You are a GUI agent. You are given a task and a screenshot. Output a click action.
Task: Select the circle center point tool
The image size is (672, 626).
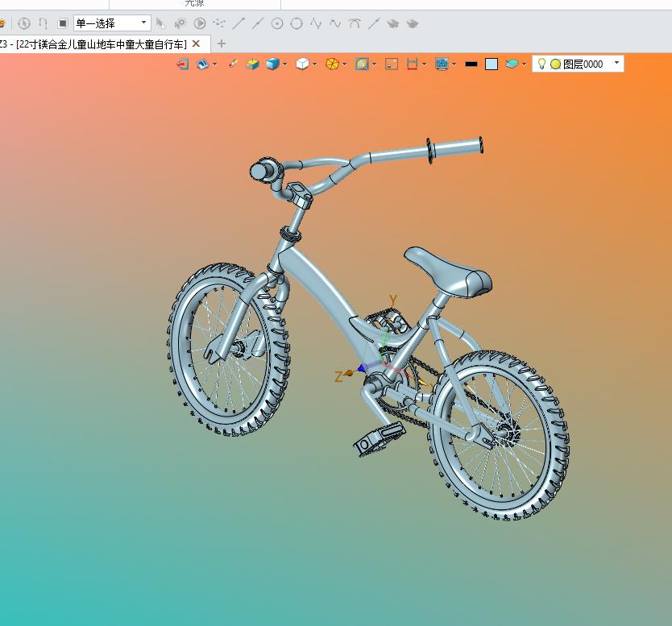277,23
